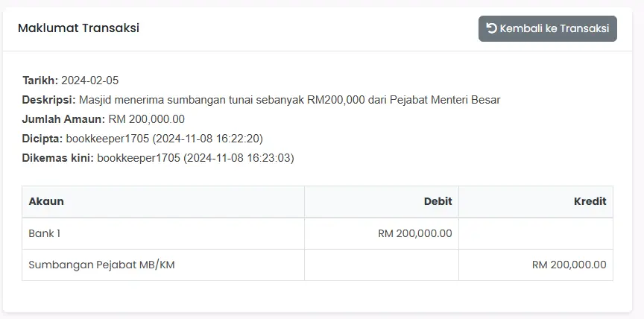Select the Maklumat Transaksi heading

[78, 28]
